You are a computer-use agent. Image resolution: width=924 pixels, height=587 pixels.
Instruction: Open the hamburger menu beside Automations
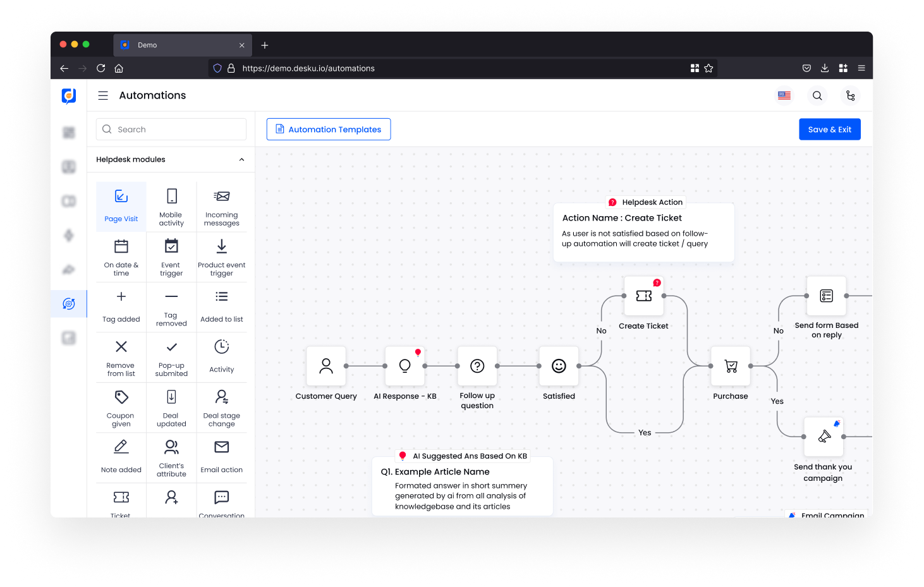coord(102,95)
